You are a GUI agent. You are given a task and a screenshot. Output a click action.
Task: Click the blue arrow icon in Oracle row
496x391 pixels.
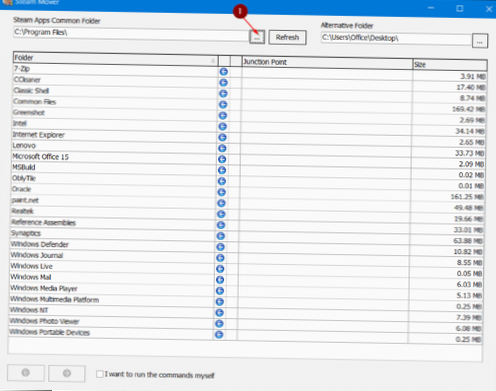point(221,192)
